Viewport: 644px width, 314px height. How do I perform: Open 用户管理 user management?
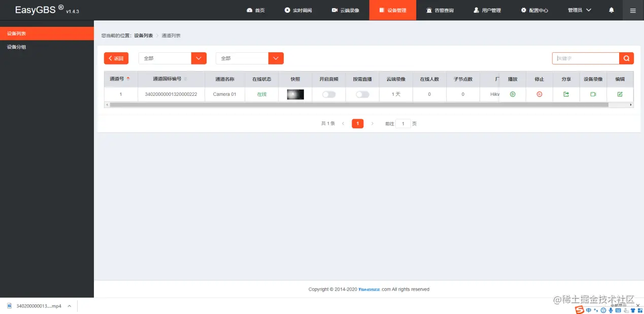coord(487,10)
